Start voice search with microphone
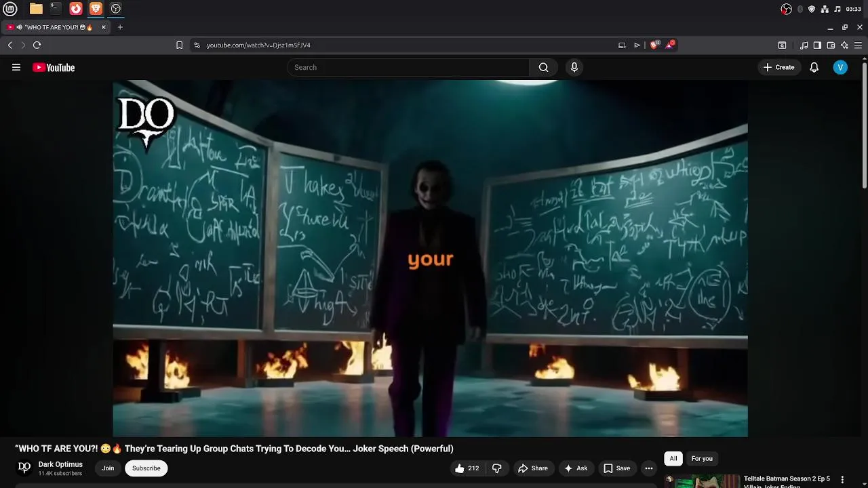The height and width of the screenshot is (488, 868). (x=574, y=67)
